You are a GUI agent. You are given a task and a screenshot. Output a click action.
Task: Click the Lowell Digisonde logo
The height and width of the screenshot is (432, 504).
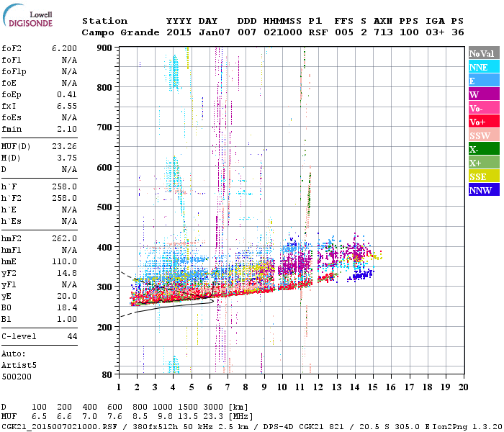tap(27, 16)
